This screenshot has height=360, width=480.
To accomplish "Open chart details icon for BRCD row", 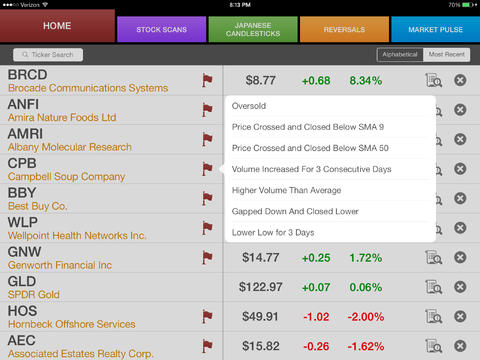I will 434,80.
